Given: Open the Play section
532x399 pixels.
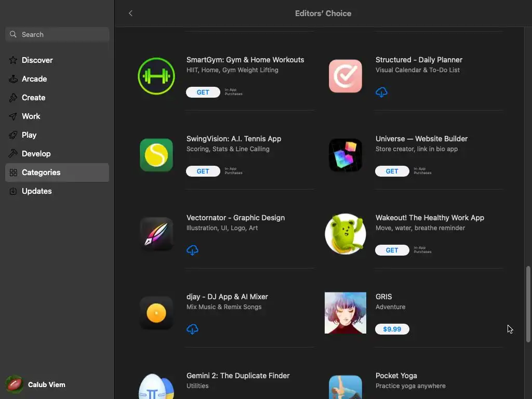Looking at the screenshot, I should [57, 135].
